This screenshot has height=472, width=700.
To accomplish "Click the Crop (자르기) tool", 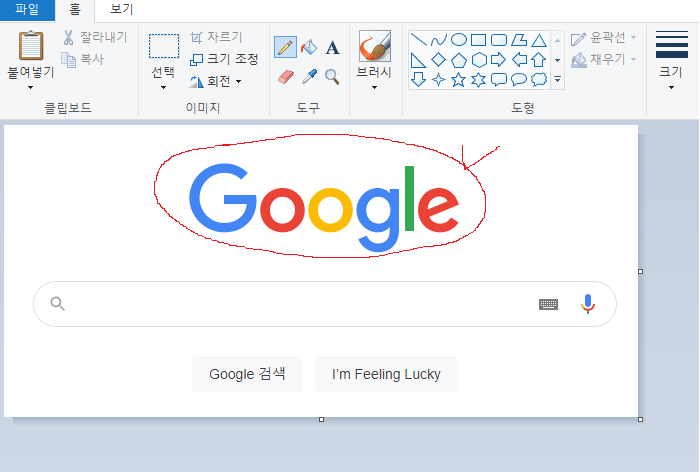I will pos(216,37).
